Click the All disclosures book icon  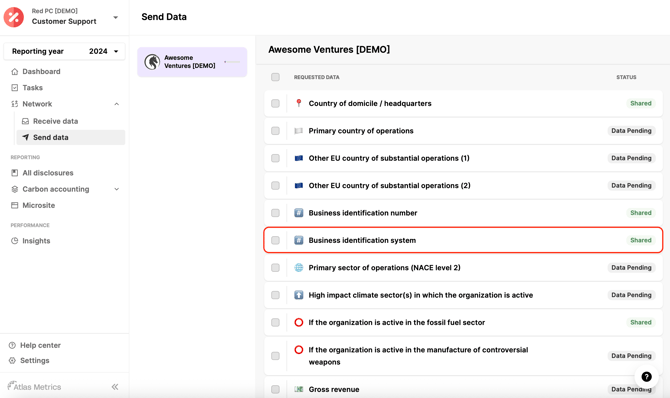coord(15,173)
